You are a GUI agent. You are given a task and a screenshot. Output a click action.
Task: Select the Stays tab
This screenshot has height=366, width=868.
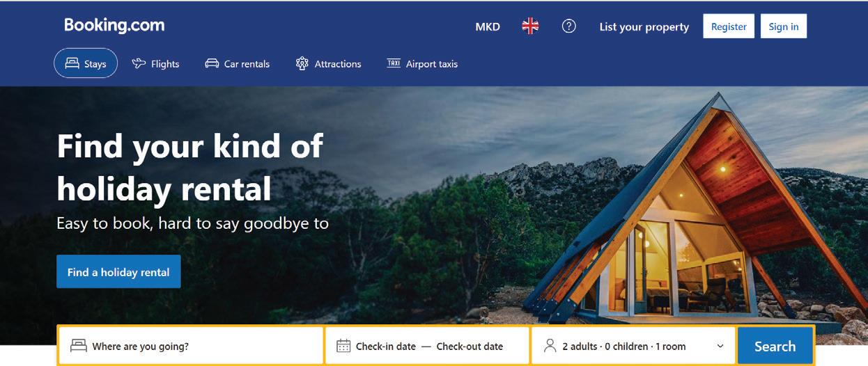86,63
